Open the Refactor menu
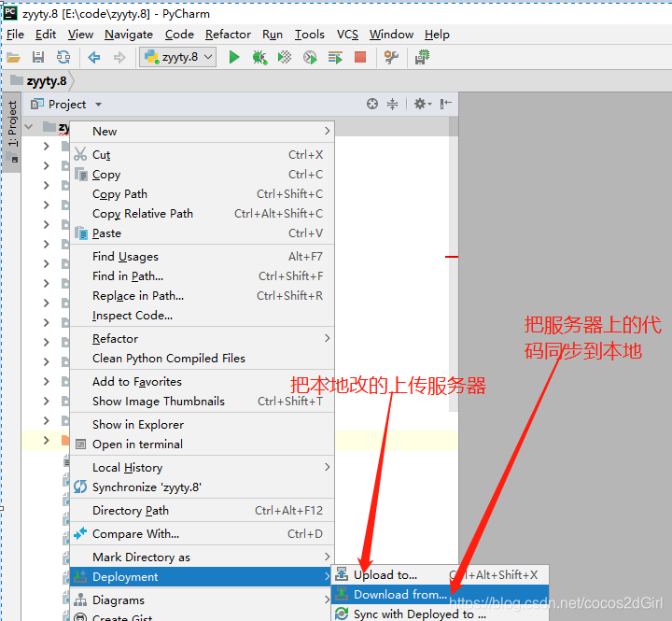The image size is (672, 621). point(228,35)
